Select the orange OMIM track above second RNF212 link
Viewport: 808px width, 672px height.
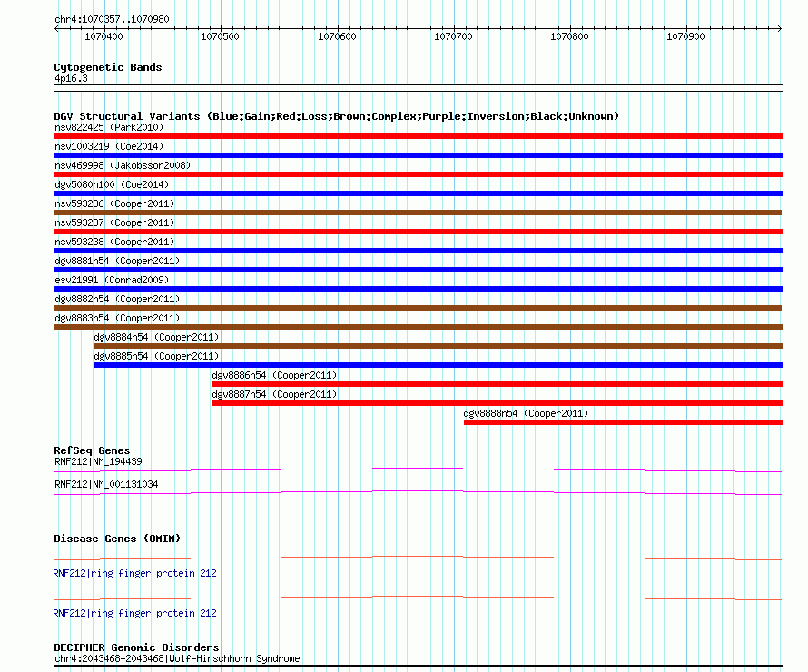(418, 598)
